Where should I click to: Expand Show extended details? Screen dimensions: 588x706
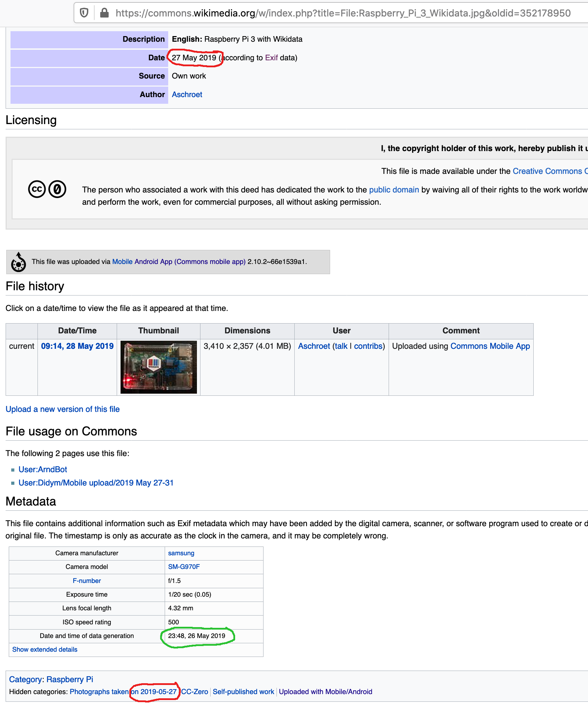pyautogui.click(x=45, y=650)
